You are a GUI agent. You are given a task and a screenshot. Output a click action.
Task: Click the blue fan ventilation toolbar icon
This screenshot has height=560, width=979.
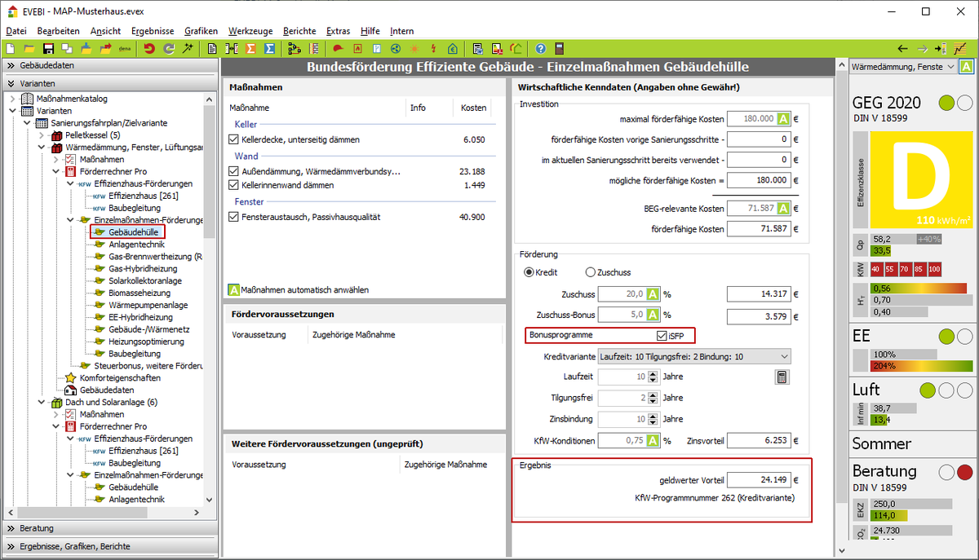point(395,49)
